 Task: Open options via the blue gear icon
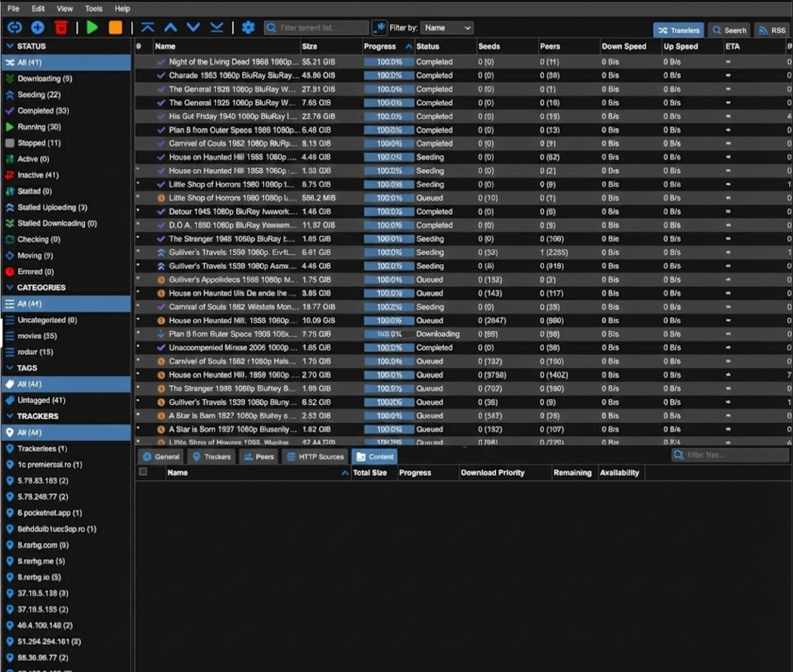pyautogui.click(x=248, y=27)
